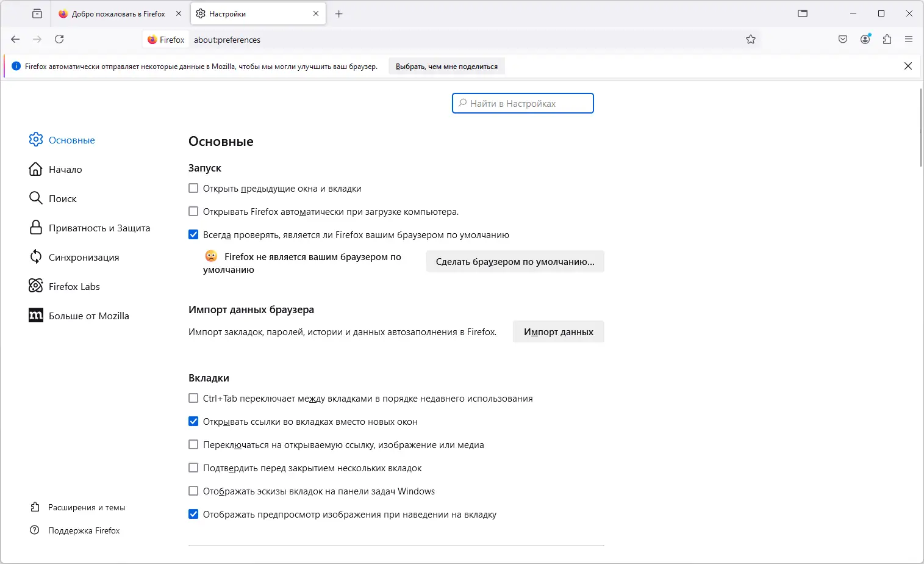Open the Firefox account icon
The image size is (924, 564).
click(x=865, y=39)
